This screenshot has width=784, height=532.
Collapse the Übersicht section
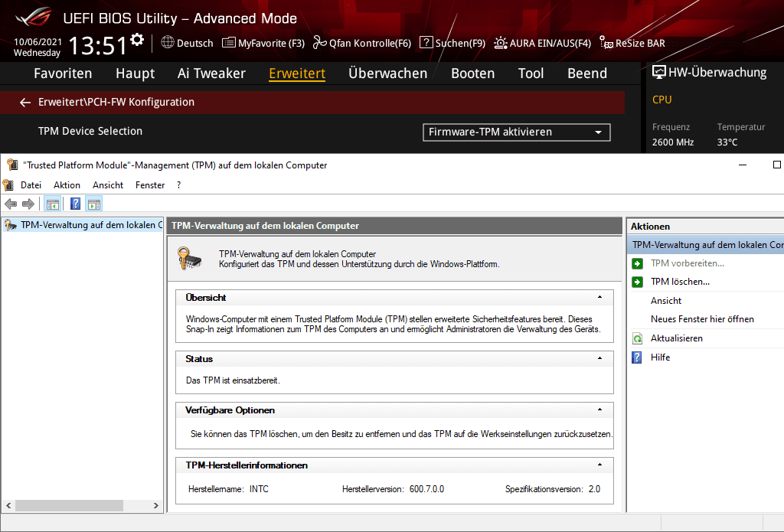pyautogui.click(x=600, y=297)
